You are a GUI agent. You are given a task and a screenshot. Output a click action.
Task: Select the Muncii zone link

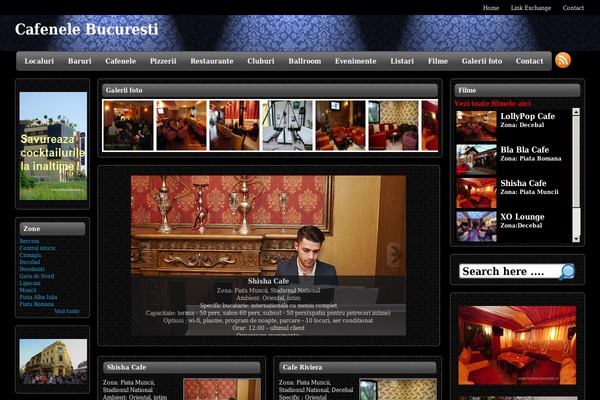pyautogui.click(x=28, y=290)
